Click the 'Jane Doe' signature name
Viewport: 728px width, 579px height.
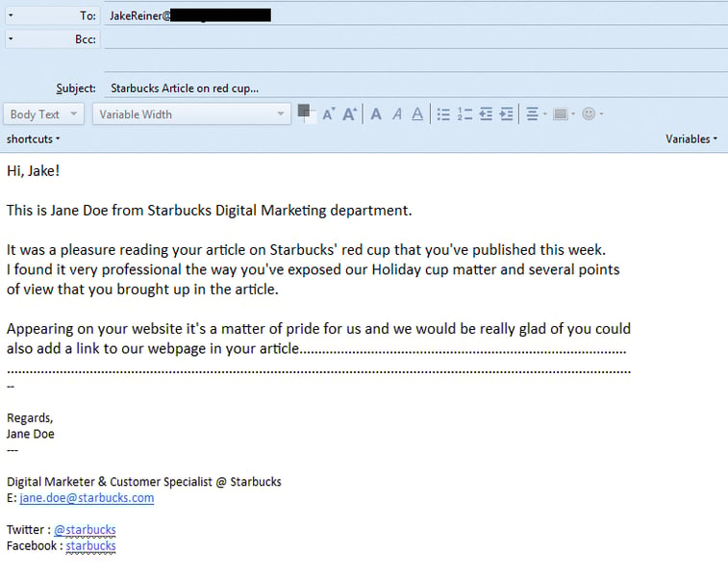pos(30,434)
